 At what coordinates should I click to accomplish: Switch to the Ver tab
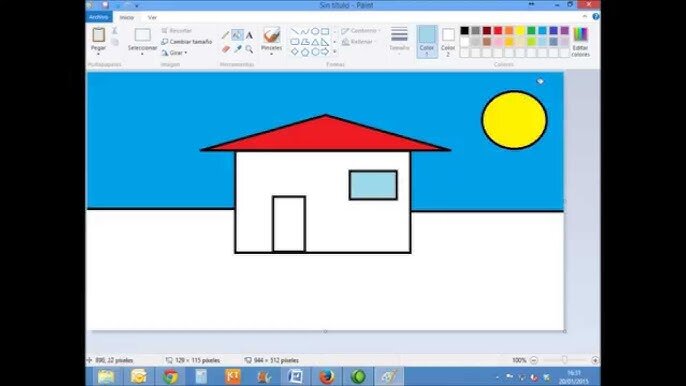(x=152, y=18)
